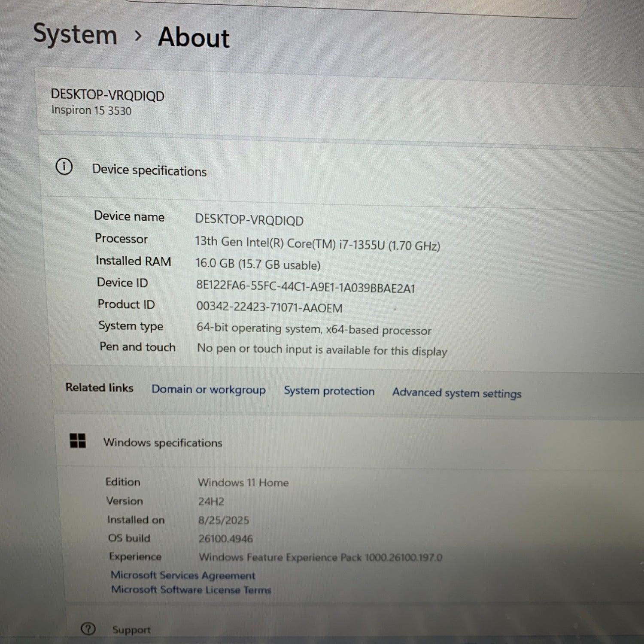The image size is (644, 644).
Task: Click the Pen and touch label
Action: tap(138, 346)
